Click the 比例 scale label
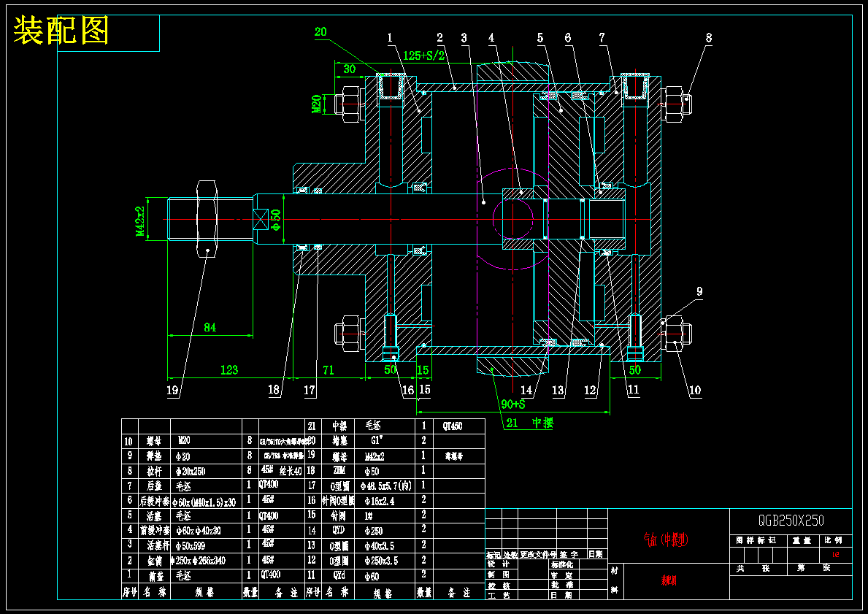868x614 pixels. tap(833, 540)
